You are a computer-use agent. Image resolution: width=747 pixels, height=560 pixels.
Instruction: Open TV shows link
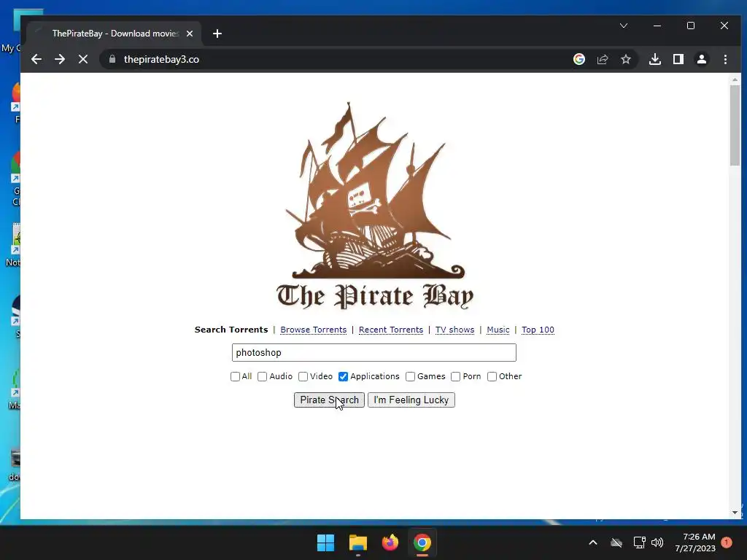pos(455,330)
